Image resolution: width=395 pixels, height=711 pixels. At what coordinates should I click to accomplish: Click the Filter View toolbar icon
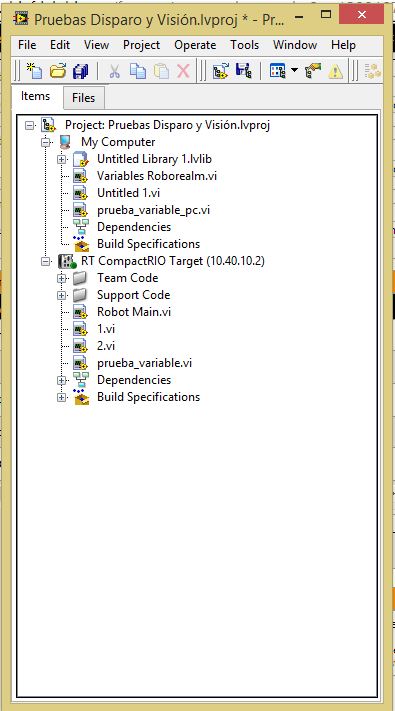click(278, 71)
